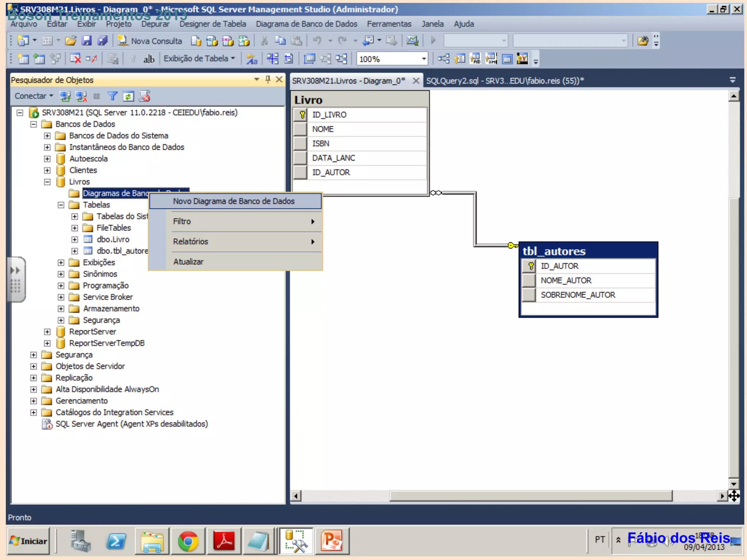The image size is (747, 560).
Task: Open the 100% zoom combo box
Action: pyautogui.click(x=423, y=59)
